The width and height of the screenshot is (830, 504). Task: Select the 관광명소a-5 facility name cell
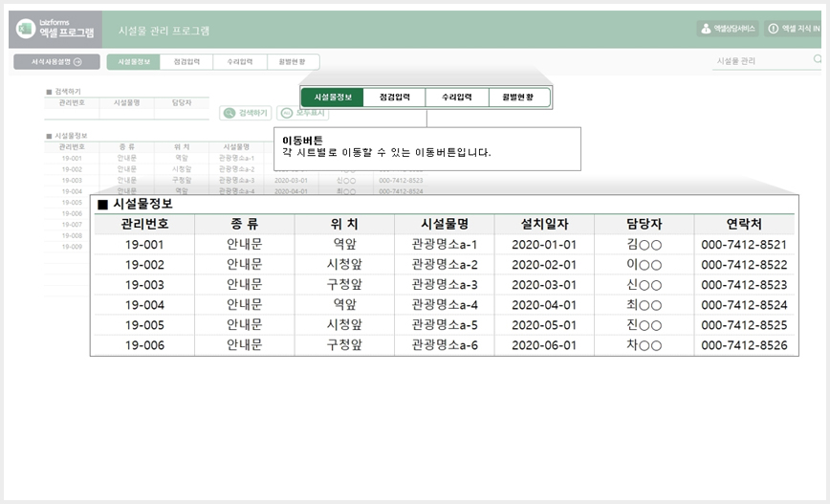[x=445, y=325]
